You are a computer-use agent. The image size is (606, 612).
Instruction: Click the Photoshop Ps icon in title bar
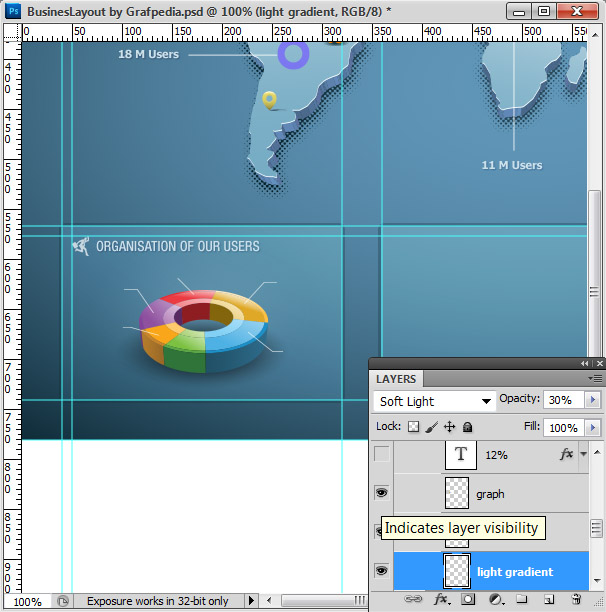tap(14, 11)
